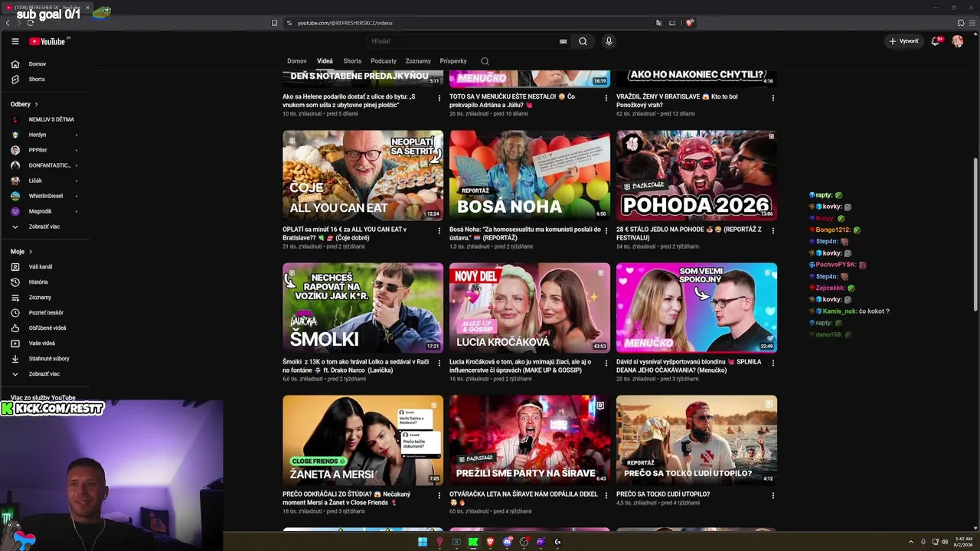Select the Videá channel tab
980x551 pixels.
tap(325, 61)
